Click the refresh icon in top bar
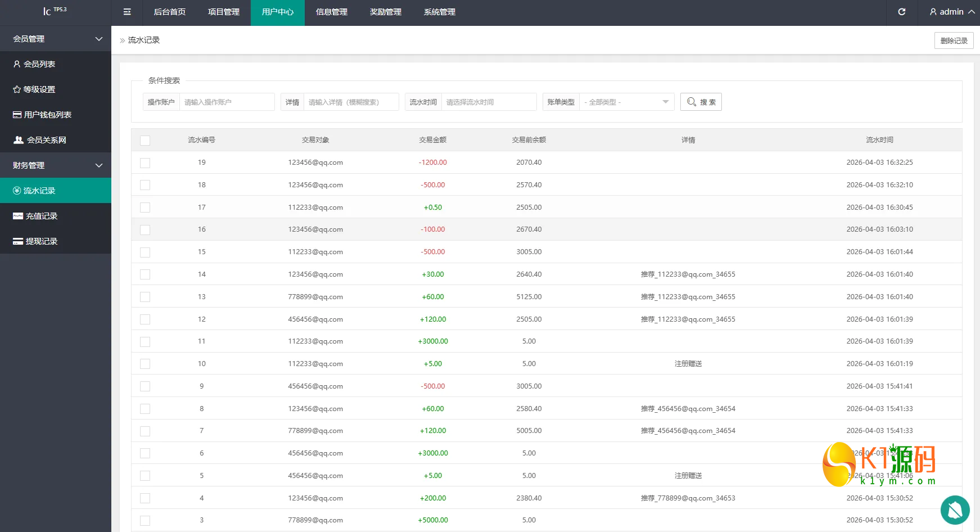 [x=902, y=12]
